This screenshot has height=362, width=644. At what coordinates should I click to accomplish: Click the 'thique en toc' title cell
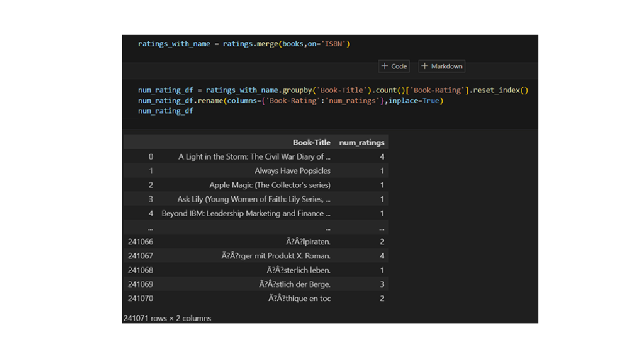(x=299, y=298)
